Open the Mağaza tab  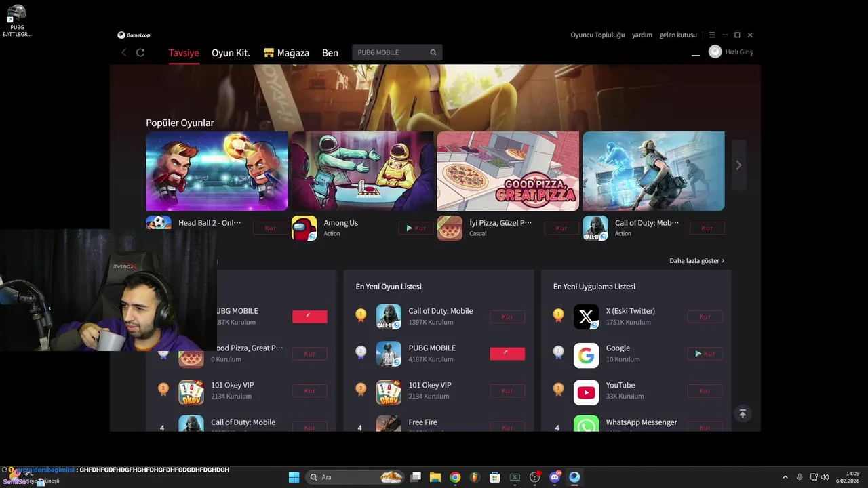point(286,53)
